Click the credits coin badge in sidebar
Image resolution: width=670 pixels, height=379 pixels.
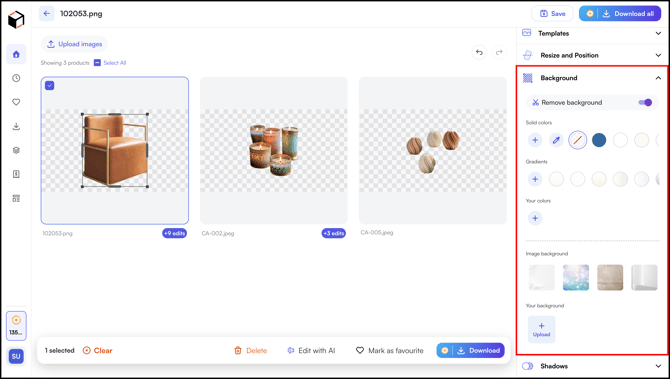pos(16,326)
